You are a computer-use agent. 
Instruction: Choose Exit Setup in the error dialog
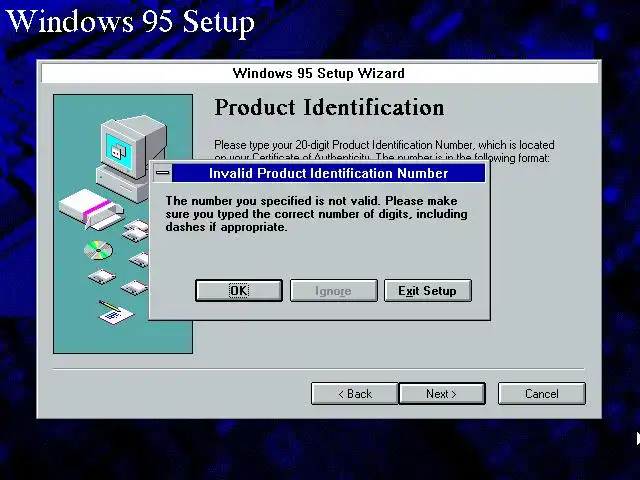428,291
